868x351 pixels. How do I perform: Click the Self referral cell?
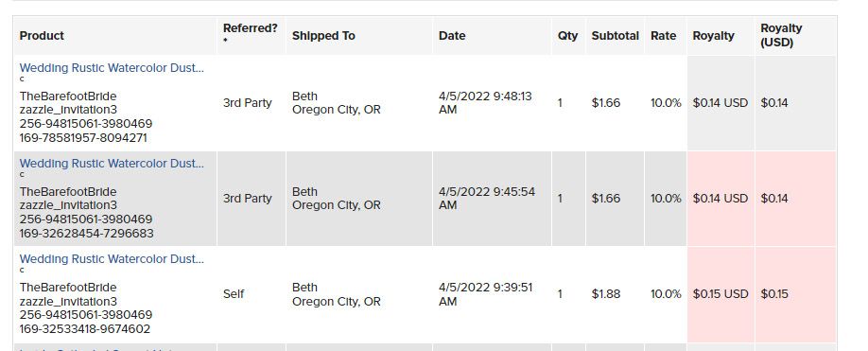pos(234,294)
